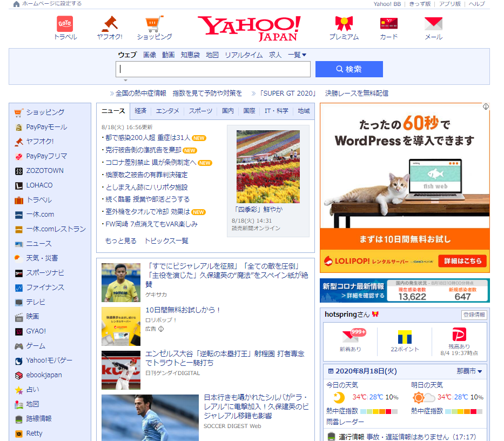
Task: Open the ヘルプ link at top right
Action: click(x=476, y=4)
